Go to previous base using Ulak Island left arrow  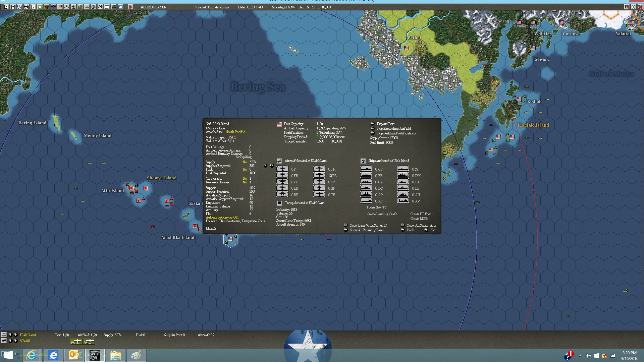pyautogui.click(x=10, y=335)
